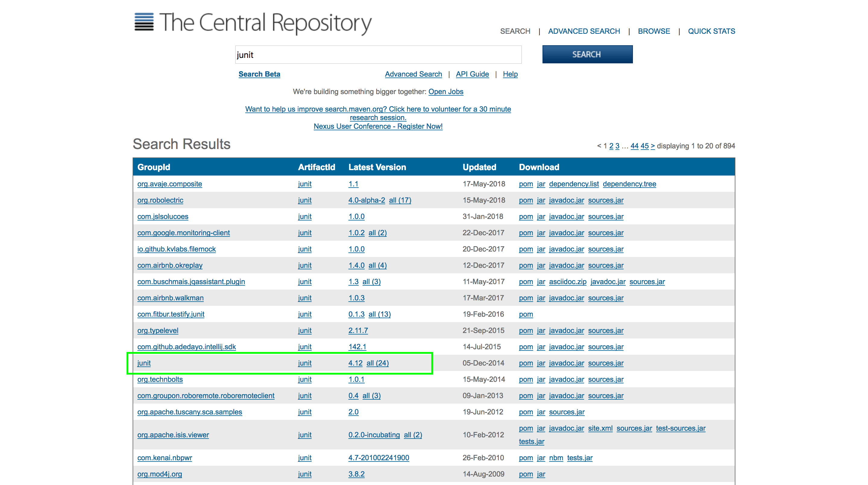Open BROWSE in top navigation
Screen dimensions: 868x485
coord(653,31)
